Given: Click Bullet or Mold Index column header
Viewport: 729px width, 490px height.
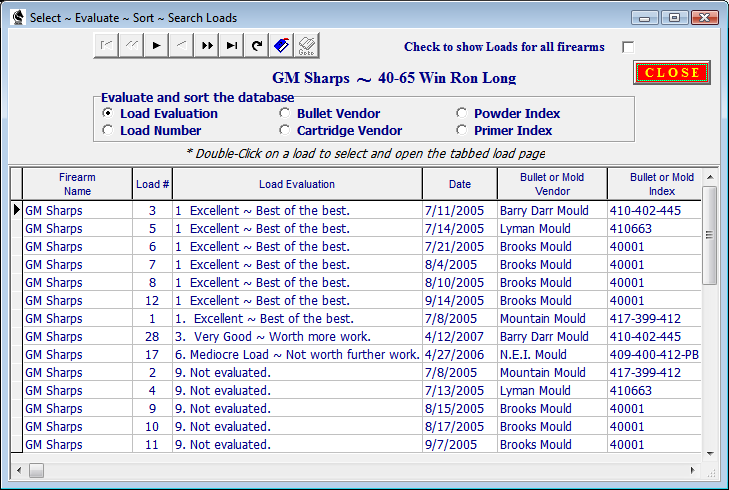Looking at the screenshot, I should (x=655, y=184).
